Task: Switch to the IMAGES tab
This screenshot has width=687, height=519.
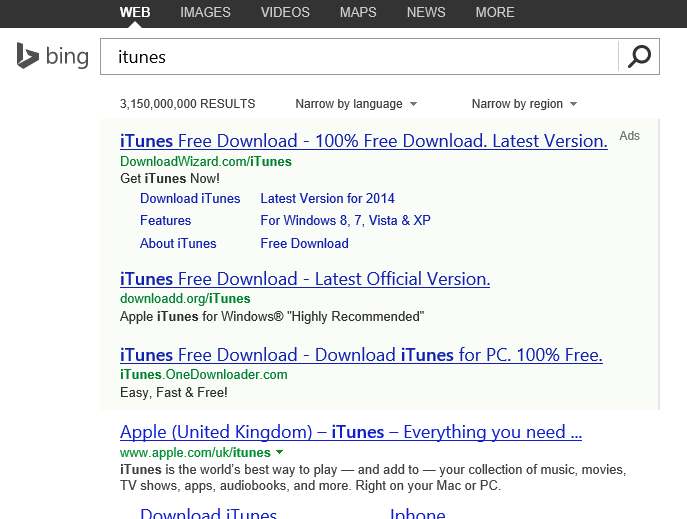Action: (205, 12)
